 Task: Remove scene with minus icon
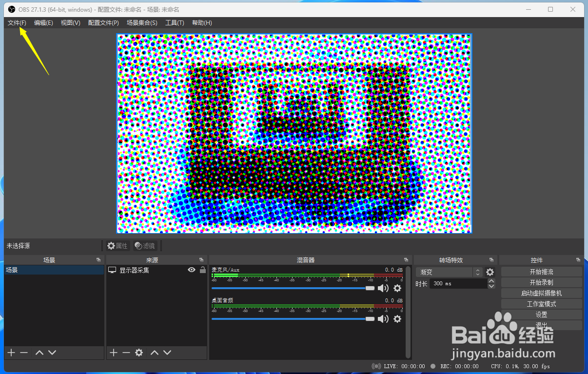coord(24,353)
